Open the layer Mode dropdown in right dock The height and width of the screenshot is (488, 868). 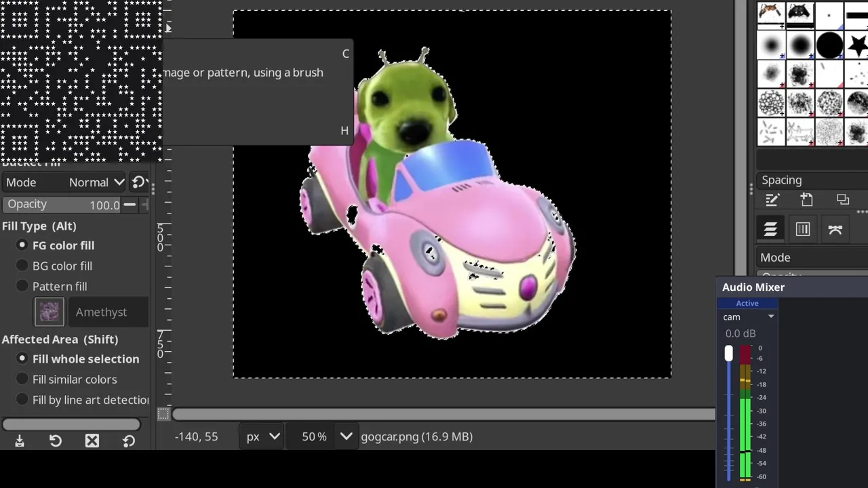pyautogui.click(x=813, y=258)
